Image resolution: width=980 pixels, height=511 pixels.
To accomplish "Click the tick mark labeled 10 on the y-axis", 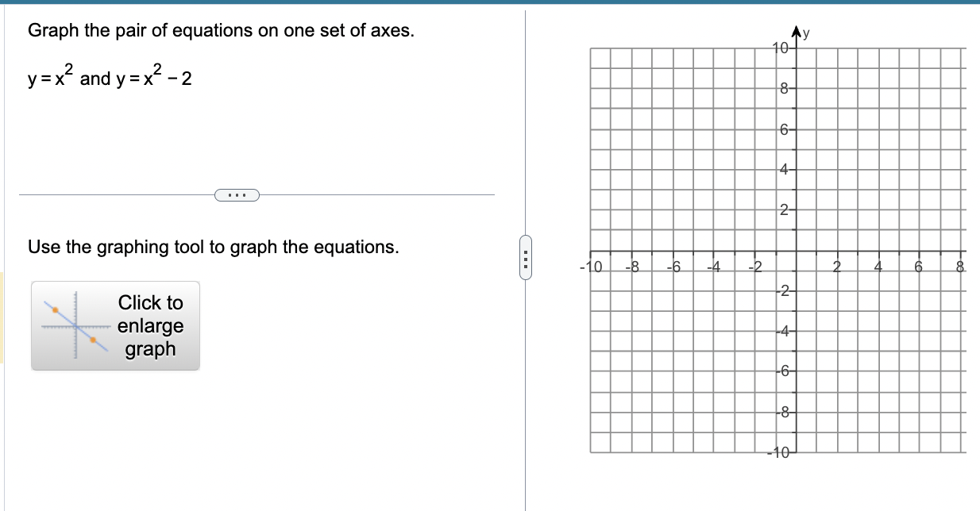I will click(x=781, y=48).
